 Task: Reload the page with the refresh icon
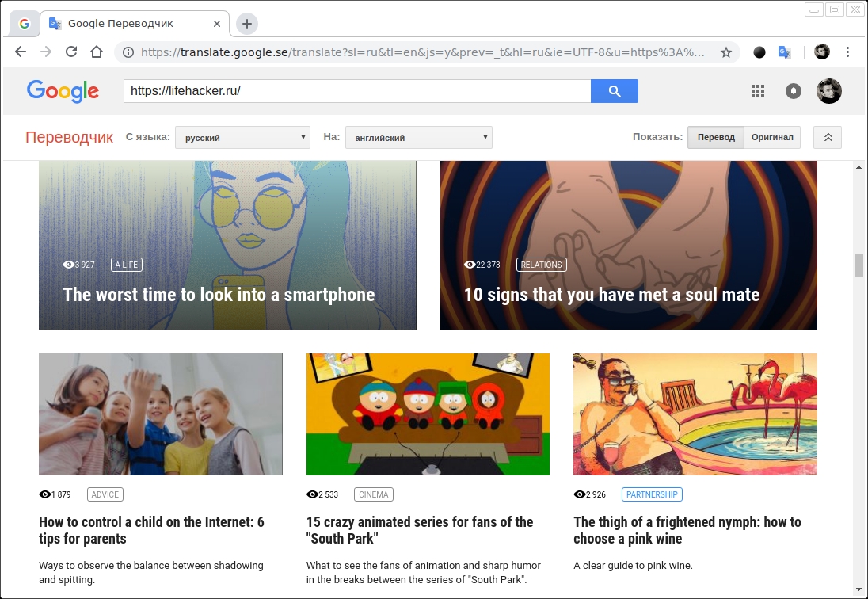click(x=71, y=52)
